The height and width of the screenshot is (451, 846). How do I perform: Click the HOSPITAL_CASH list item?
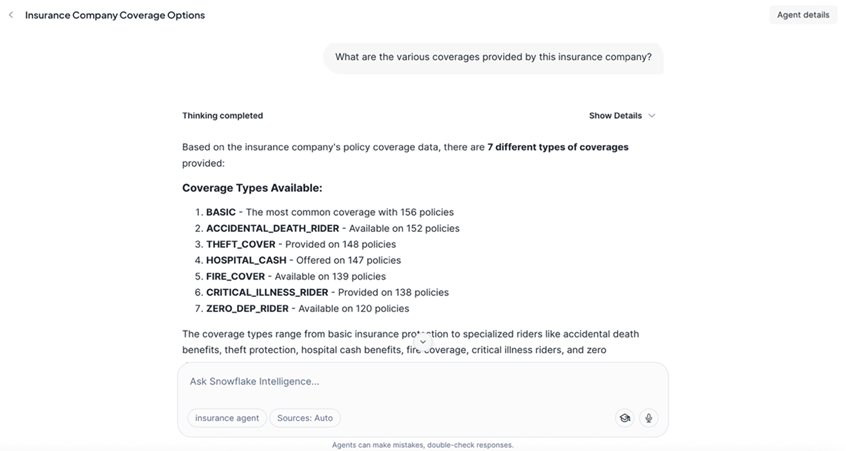pyautogui.click(x=303, y=260)
